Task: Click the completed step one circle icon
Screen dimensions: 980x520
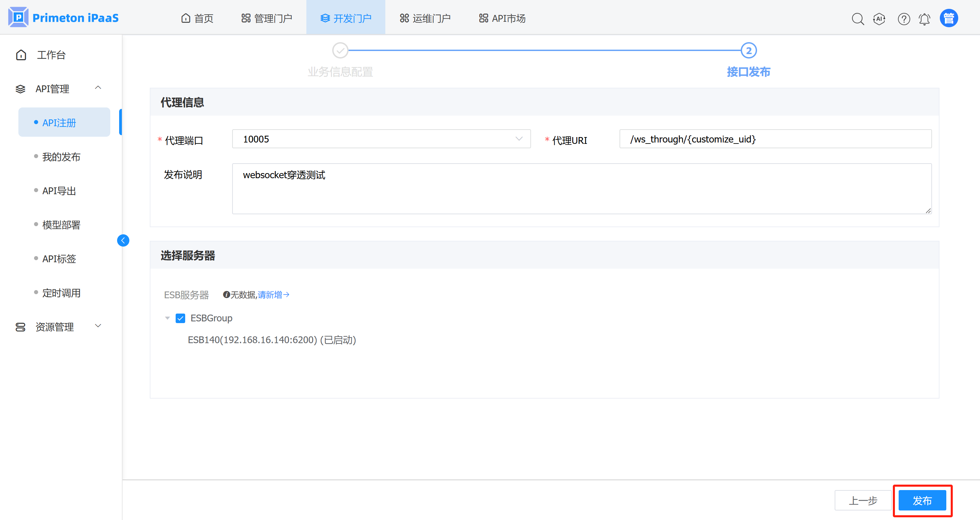Action: (340, 50)
